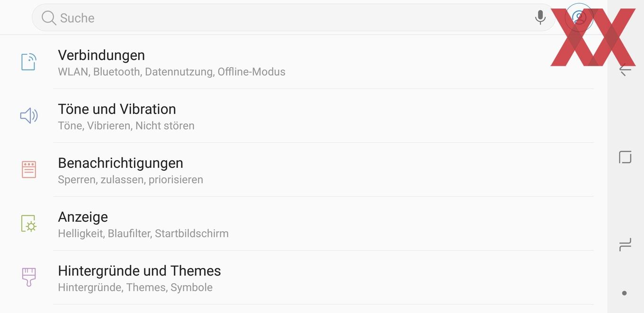Click the WLAN, Bluetooth, Datennutzung subtitle
Image resolution: width=644 pixels, height=313 pixels.
171,72
